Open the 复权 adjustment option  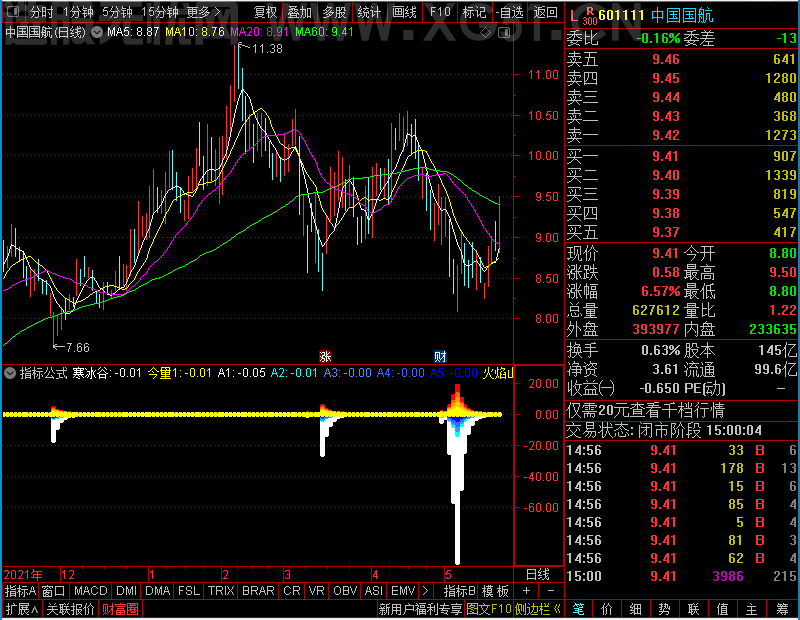click(x=265, y=12)
